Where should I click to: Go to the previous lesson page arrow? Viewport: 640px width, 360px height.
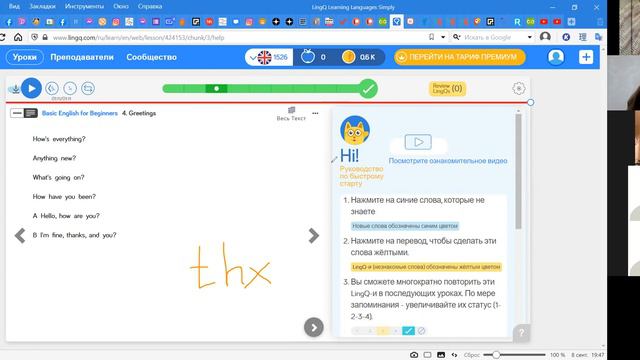[x=20, y=236]
